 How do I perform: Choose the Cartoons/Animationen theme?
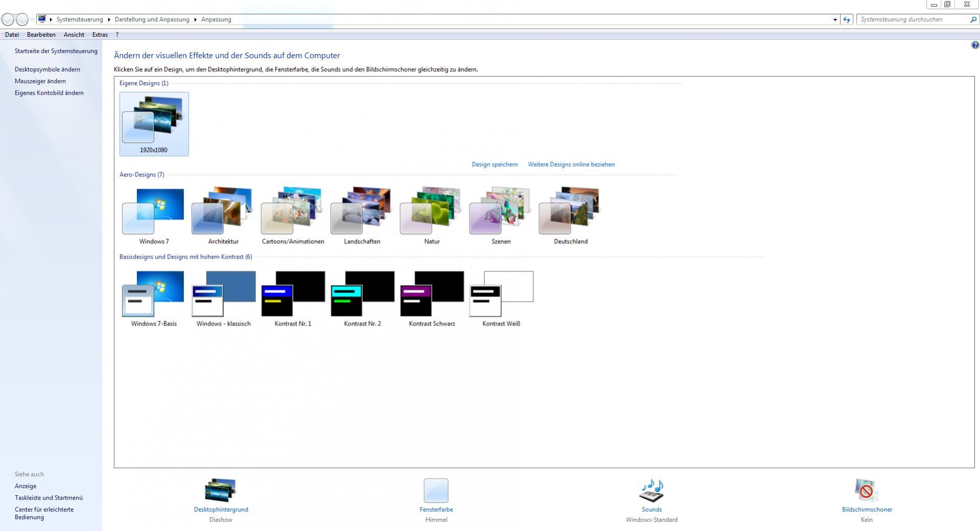coord(293,216)
